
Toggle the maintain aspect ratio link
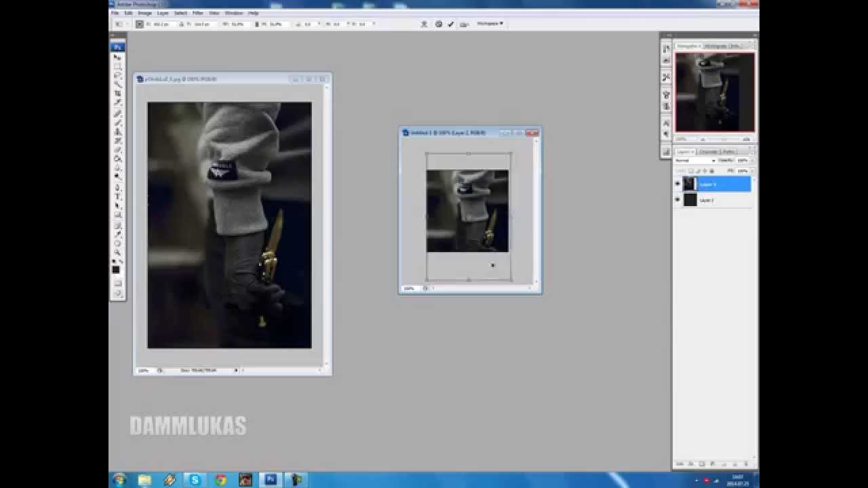258,24
